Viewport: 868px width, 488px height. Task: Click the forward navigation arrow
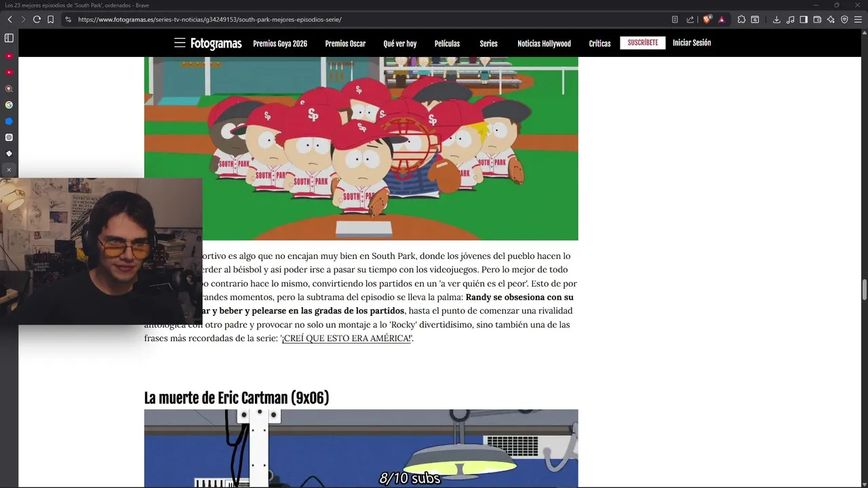point(22,20)
